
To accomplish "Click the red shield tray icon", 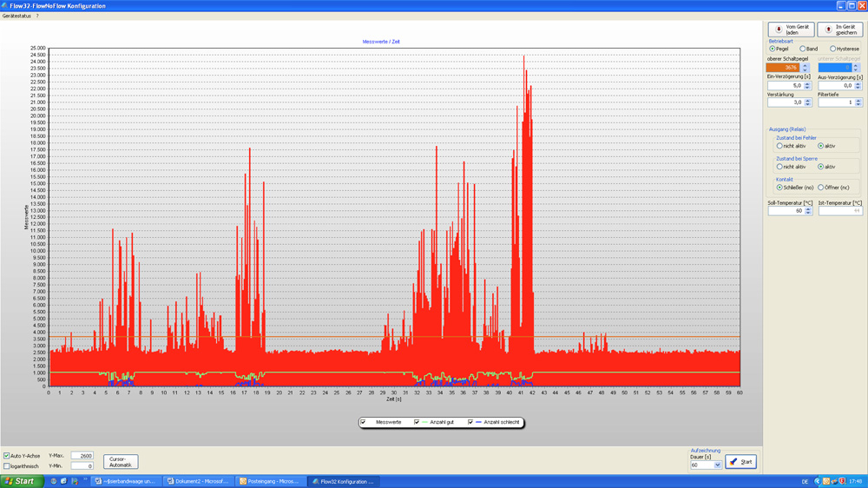I will coord(842,481).
